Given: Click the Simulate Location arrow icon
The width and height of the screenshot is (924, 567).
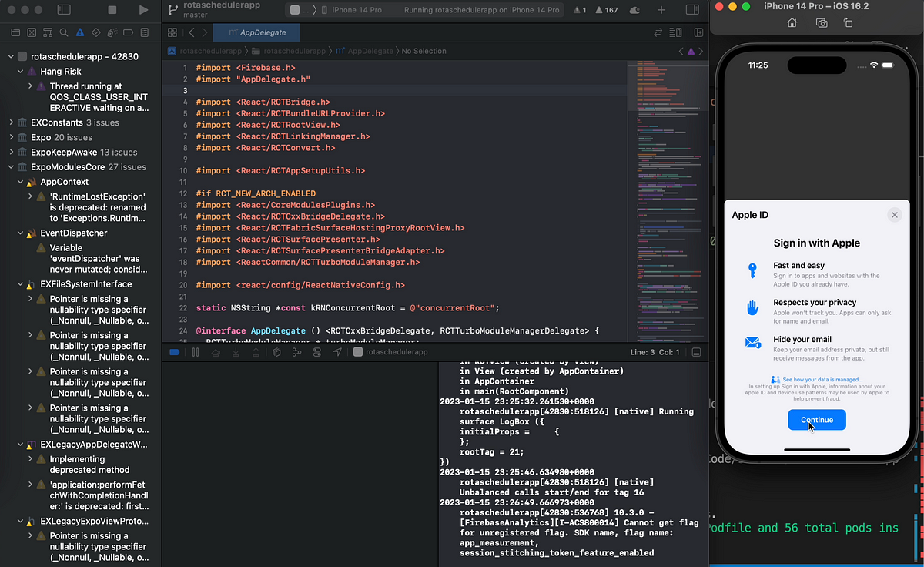Looking at the screenshot, I should [336, 352].
